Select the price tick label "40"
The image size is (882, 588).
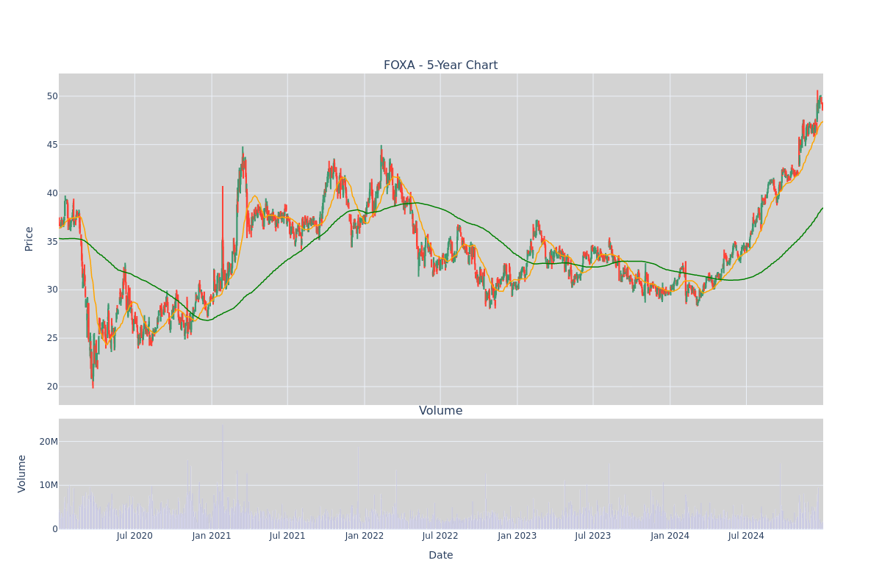pos(52,193)
